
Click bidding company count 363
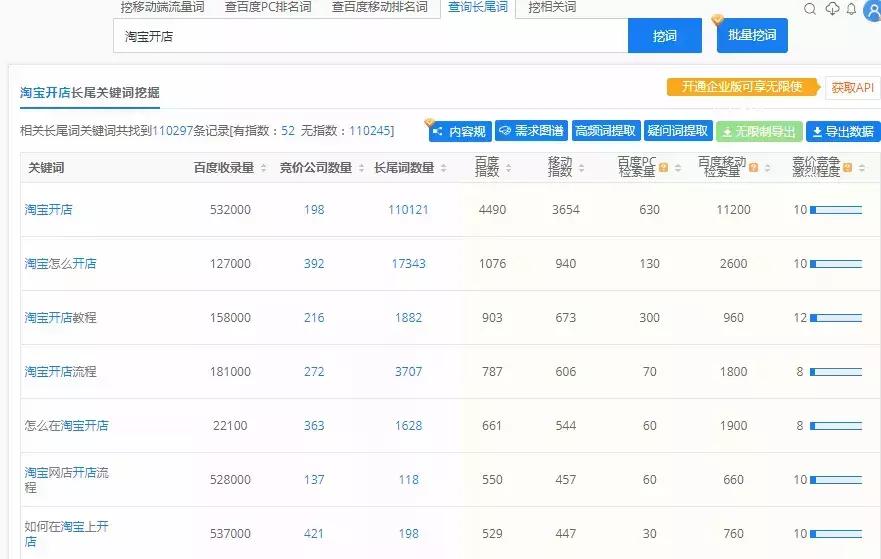point(314,425)
